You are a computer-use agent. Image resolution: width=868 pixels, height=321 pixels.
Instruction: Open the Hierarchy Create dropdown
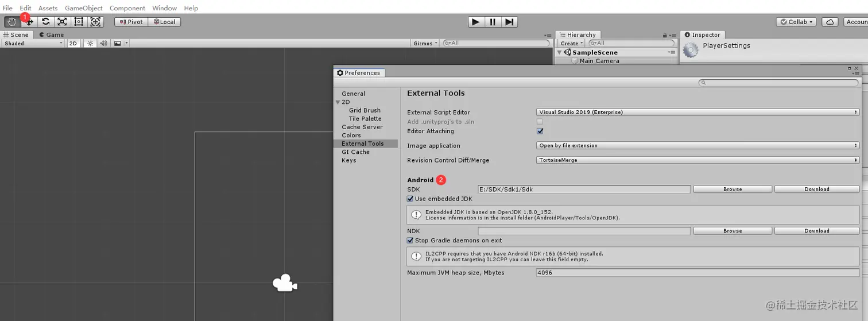[x=572, y=43]
